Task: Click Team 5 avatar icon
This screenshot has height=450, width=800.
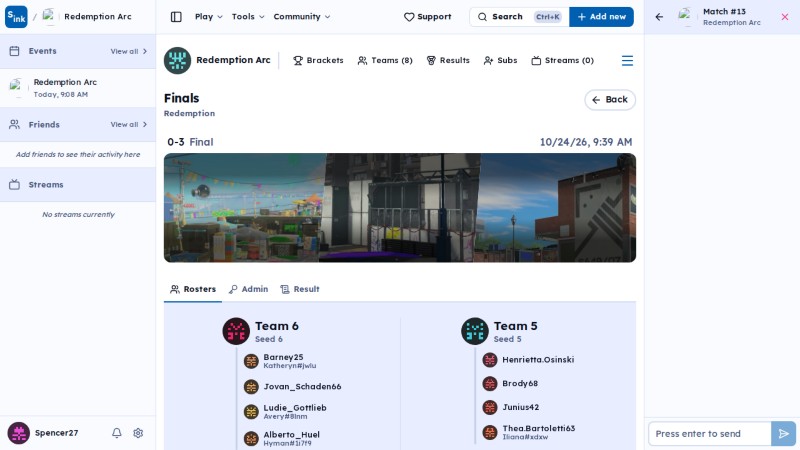Action: click(x=474, y=331)
